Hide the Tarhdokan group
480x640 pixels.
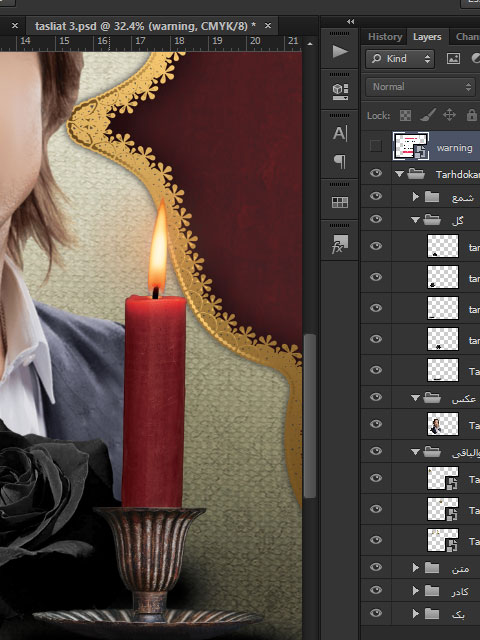tap(376, 173)
